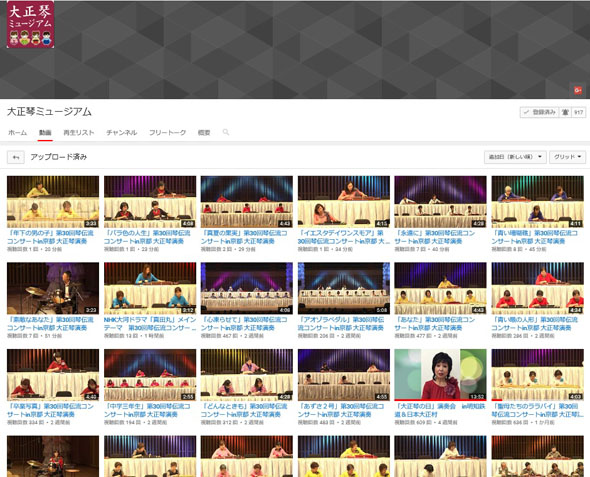Screen dimensions: 590x477
Task: Play the 5:08 「アオゾラペダル」 thumbnail
Action: point(344,288)
